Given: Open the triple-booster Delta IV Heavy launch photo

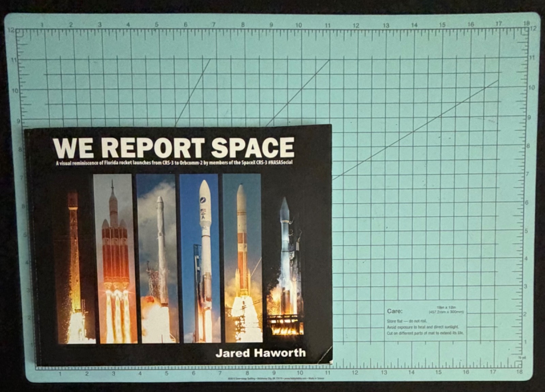Looking at the screenshot, I should point(115,258).
